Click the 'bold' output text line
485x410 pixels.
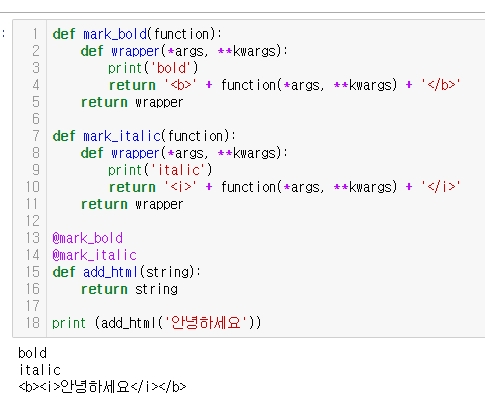32,353
